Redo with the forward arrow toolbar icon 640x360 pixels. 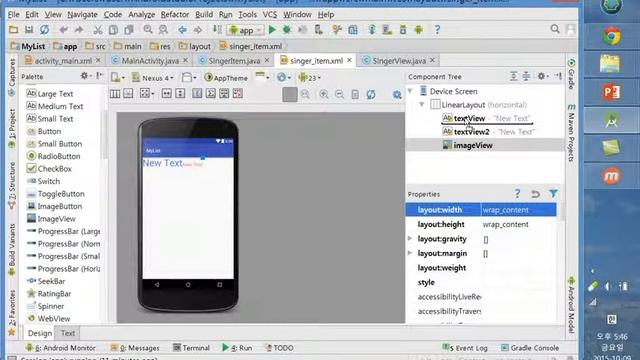79,30
